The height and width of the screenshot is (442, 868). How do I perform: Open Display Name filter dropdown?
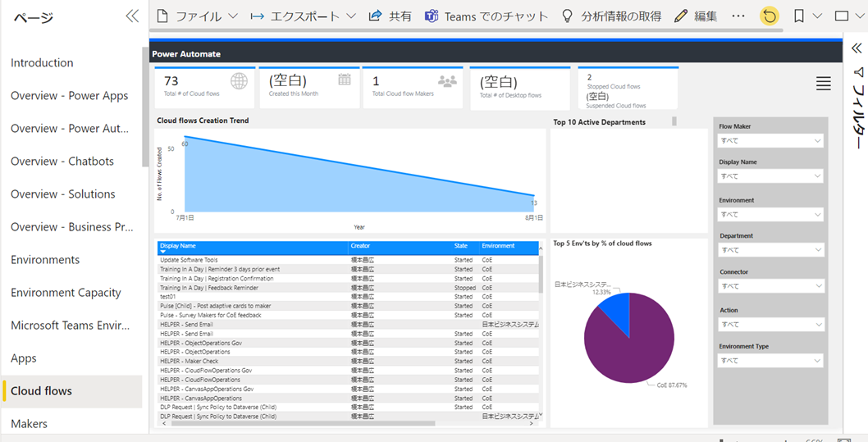click(x=770, y=176)
